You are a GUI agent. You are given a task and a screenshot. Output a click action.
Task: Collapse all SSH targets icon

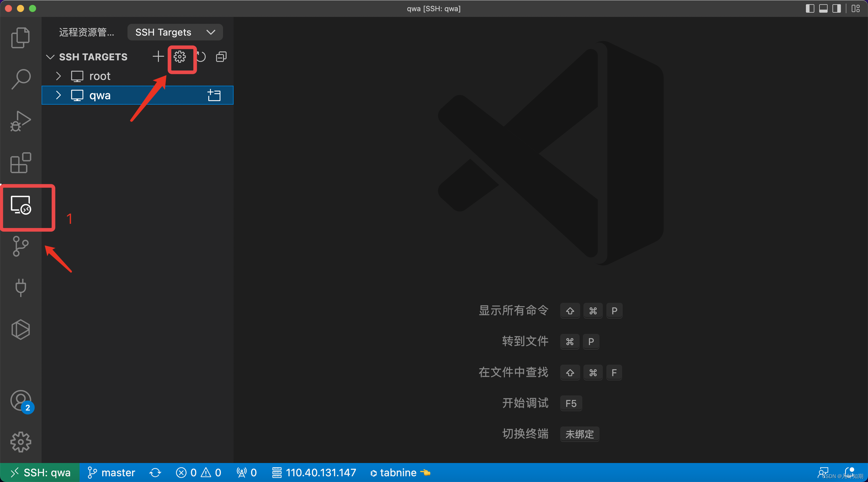coord(221,57)
